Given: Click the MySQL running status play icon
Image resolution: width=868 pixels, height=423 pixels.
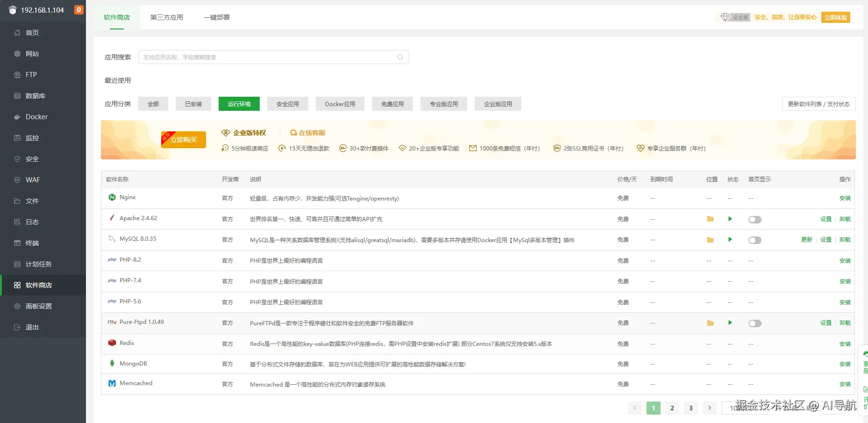Looking at the screenshot, I should pos(730,240).
